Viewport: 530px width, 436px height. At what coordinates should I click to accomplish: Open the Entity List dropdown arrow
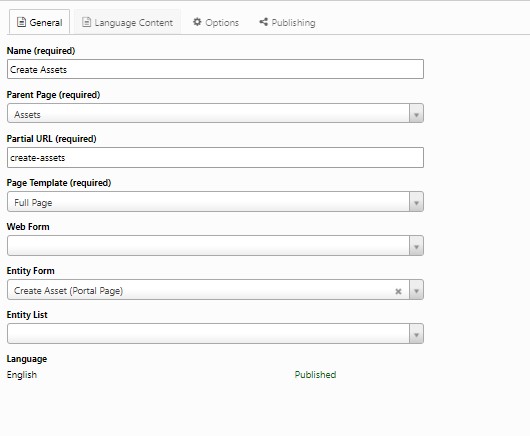tap(416, 334)
